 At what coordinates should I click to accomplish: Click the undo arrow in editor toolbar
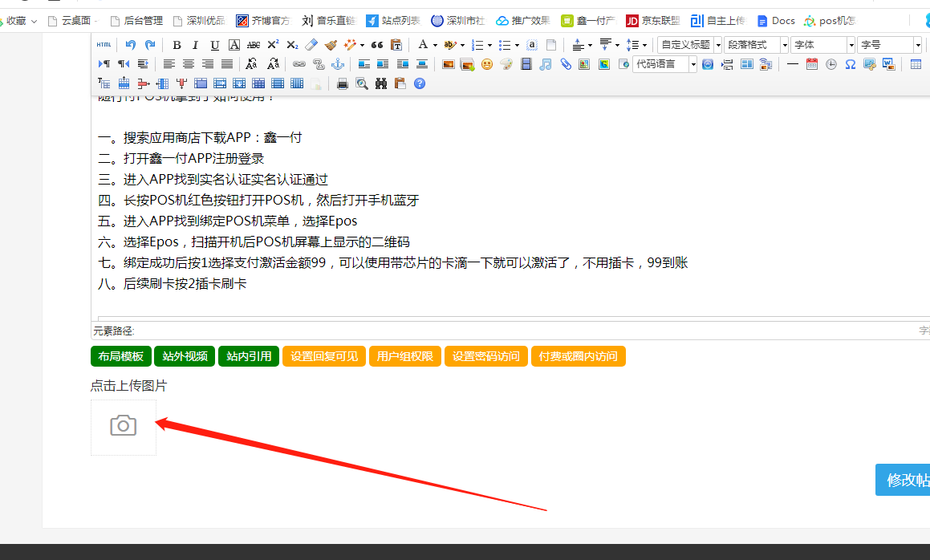tap(131, 45)
